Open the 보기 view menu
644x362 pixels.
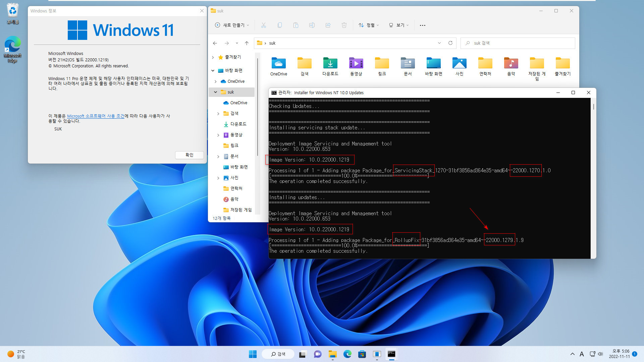click(399, 25)
